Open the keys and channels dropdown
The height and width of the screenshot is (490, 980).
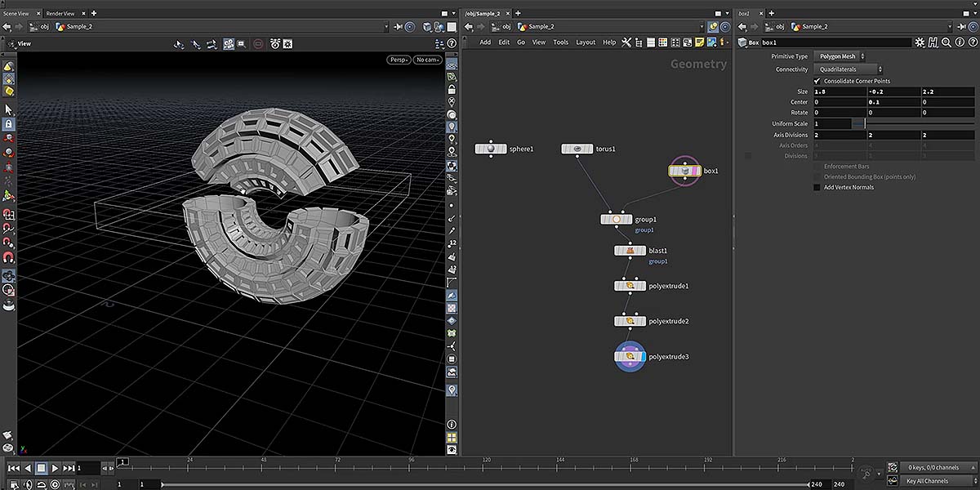(x=937, y=468)
